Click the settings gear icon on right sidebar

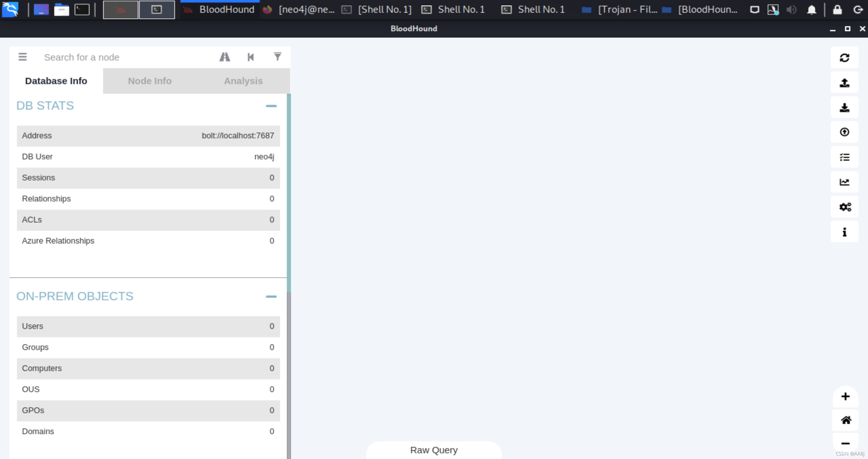845,207
